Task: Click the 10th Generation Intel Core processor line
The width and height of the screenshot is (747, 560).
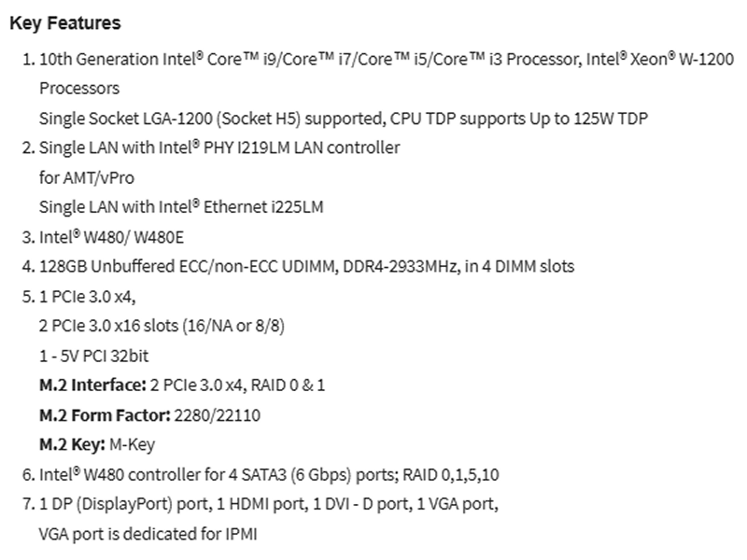Action: pyautogui.click(x=387, y=59)
